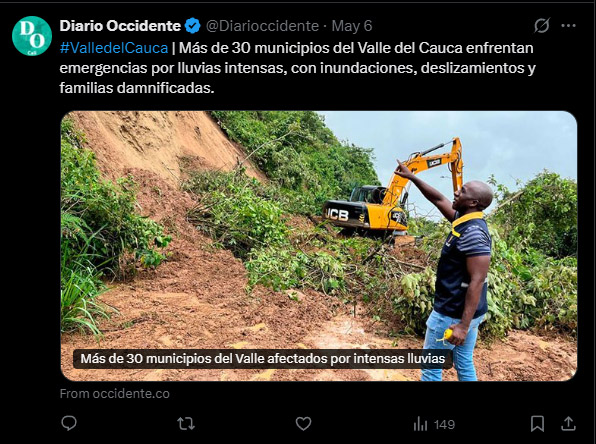Like the post with the heart icon
Image resolution: width=596 pixels, height=444 pixels.
pos(303,423)
